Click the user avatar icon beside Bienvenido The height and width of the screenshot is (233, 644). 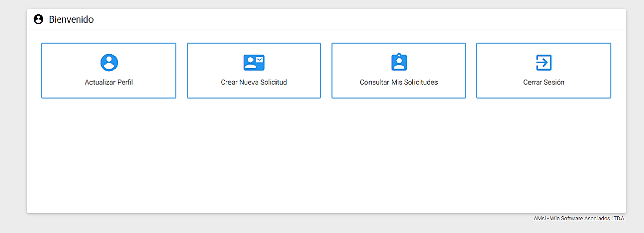pyautogui.click(x=38, y=19)
